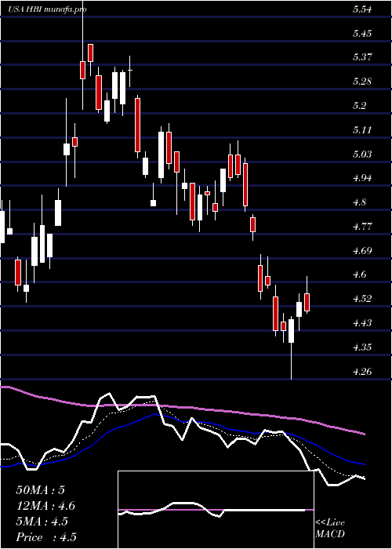Select the 4.26 price axis label
The image size is (392, 549).
pyautogui.click(x=362, y=371)
